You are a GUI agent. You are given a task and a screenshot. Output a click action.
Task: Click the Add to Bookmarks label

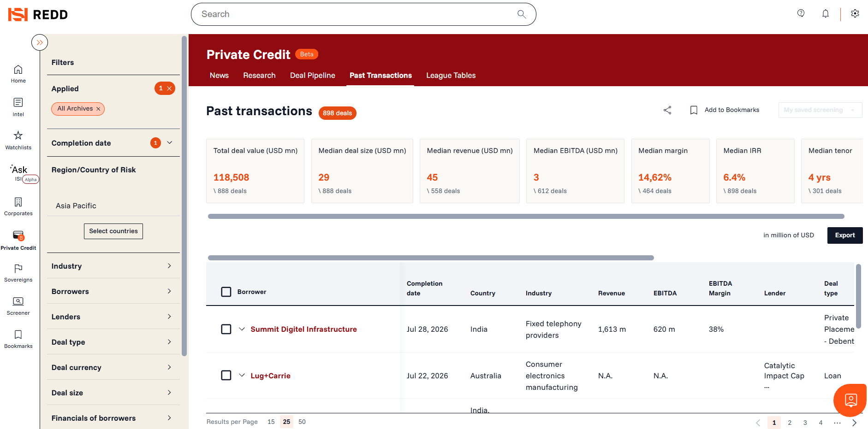pos(732,110)
